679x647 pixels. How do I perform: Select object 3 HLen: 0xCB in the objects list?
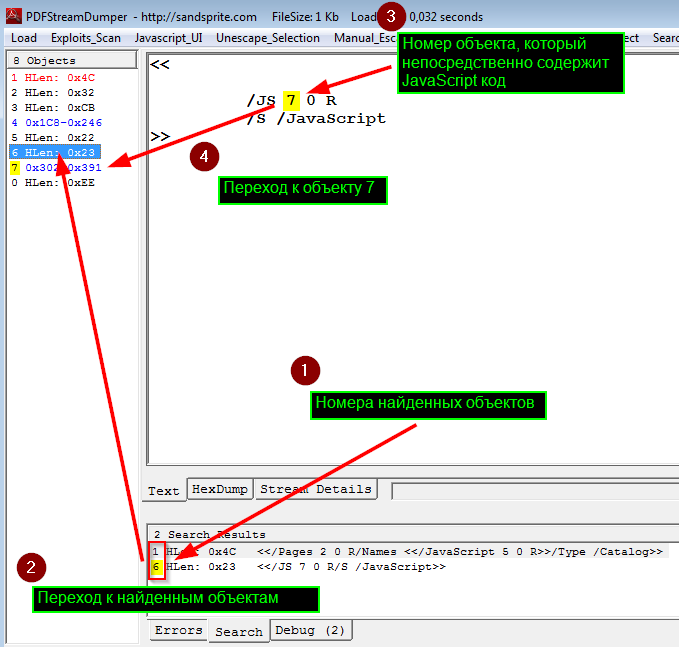[53, 107]
